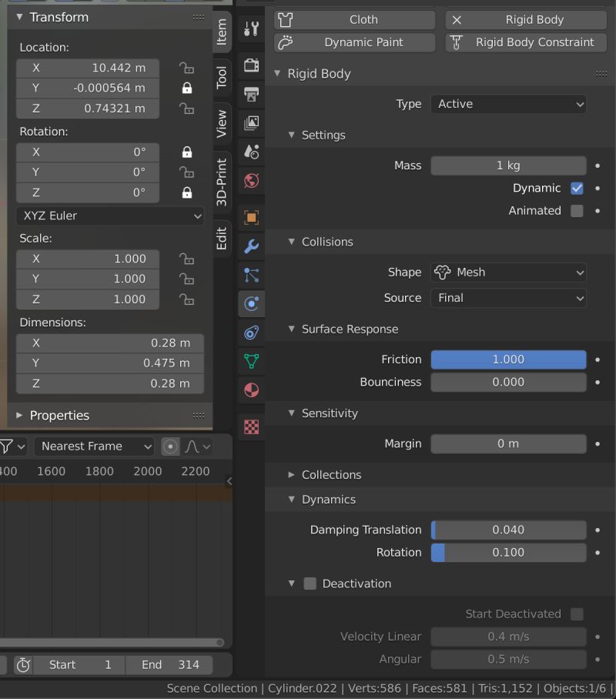616x699 pixels.
Task: Lock the Y location value
Action: coord(186,88)
